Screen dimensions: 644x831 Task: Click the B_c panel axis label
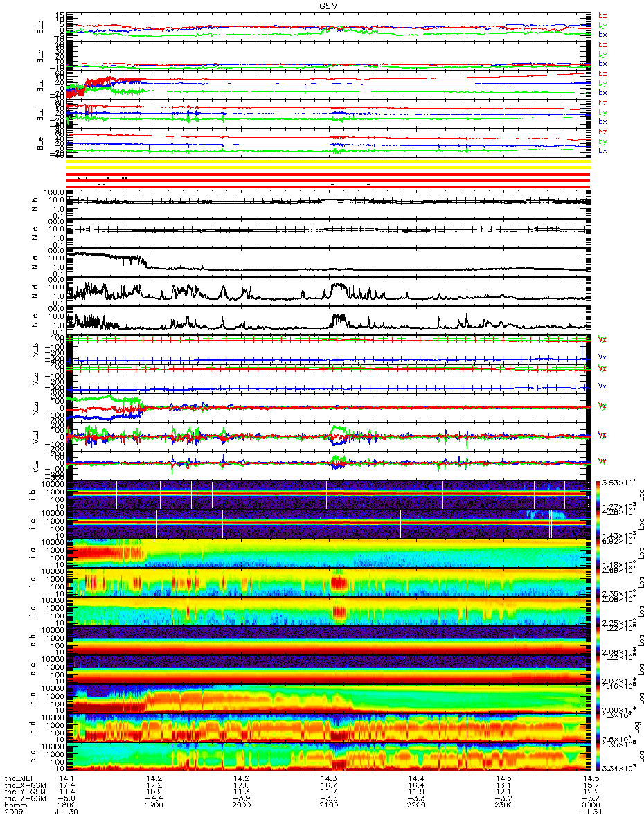41,56
